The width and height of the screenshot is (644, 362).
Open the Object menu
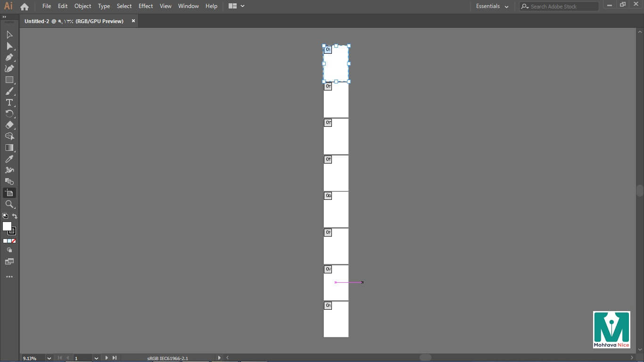coord(83,6)
